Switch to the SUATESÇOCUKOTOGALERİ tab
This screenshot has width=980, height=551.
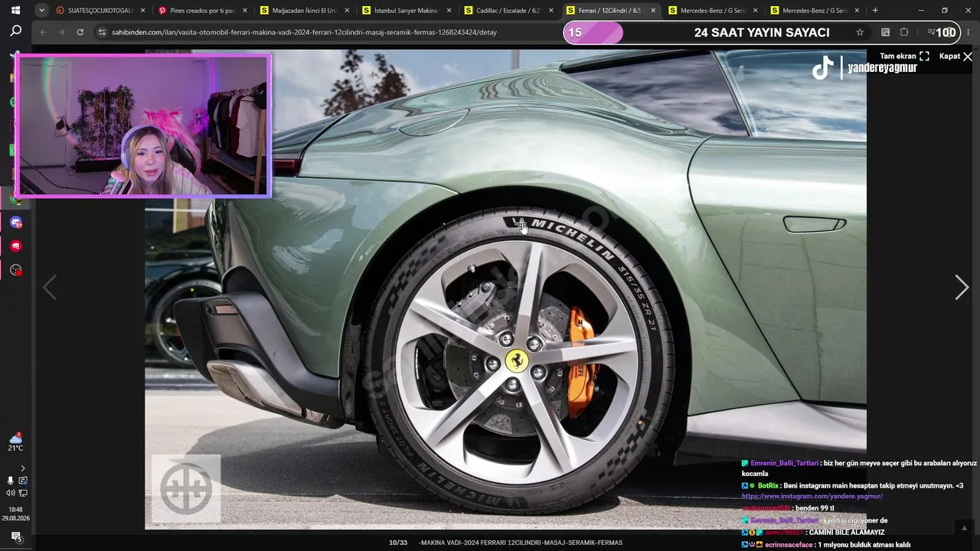(100, 11)
